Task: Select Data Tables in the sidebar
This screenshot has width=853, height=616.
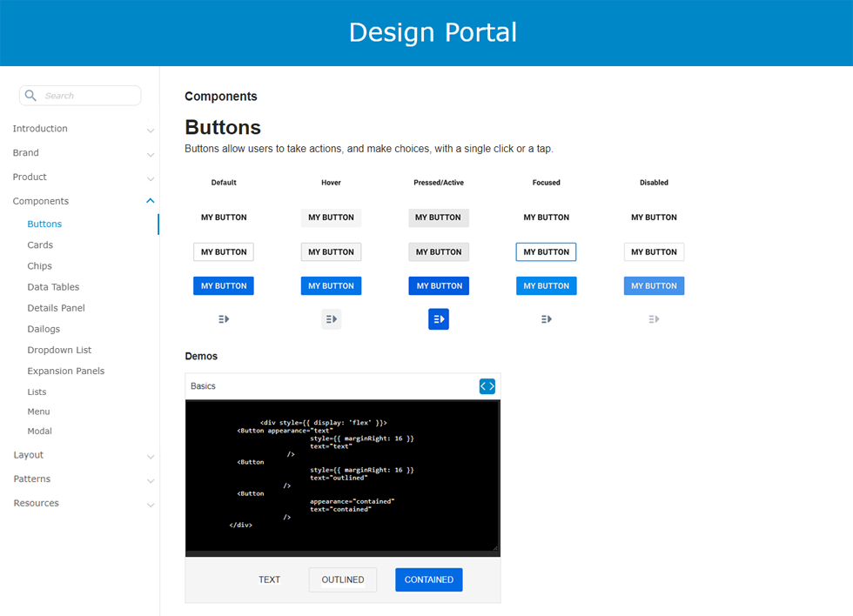Action: pos(53,287)
